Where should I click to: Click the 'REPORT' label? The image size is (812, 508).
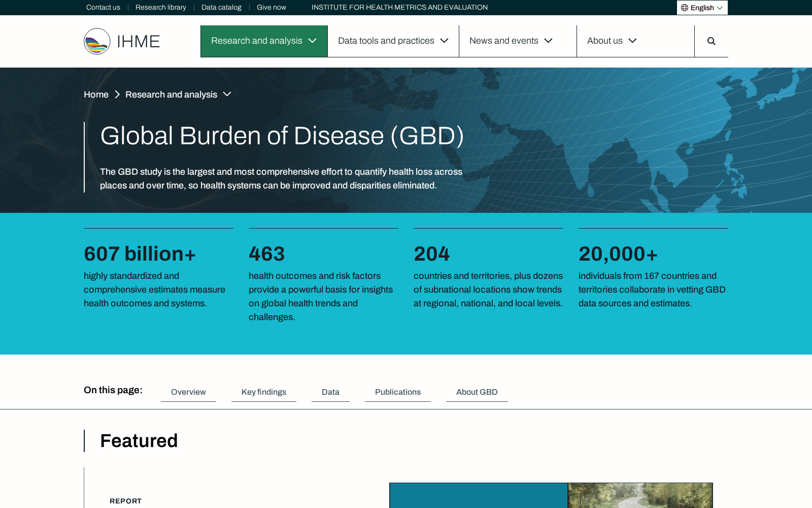click(126, 501)
